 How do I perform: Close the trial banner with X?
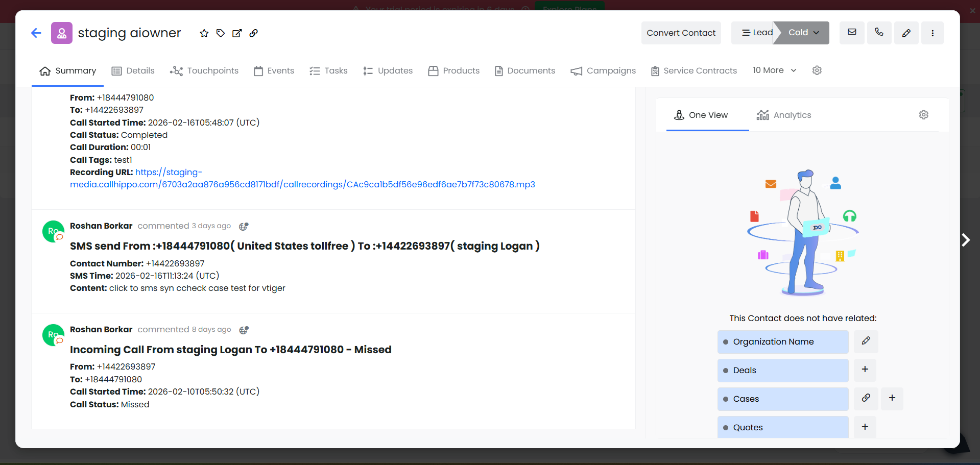[972, 10]
